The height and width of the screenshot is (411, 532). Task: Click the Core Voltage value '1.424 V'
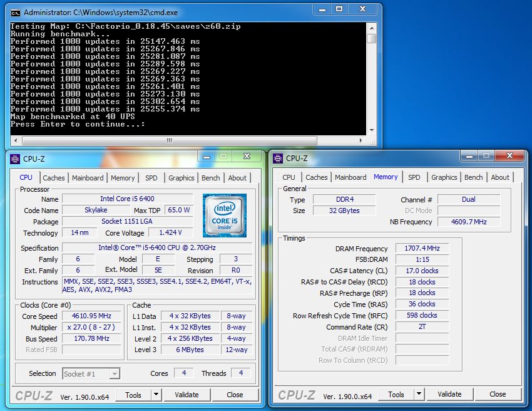point(170,232)
